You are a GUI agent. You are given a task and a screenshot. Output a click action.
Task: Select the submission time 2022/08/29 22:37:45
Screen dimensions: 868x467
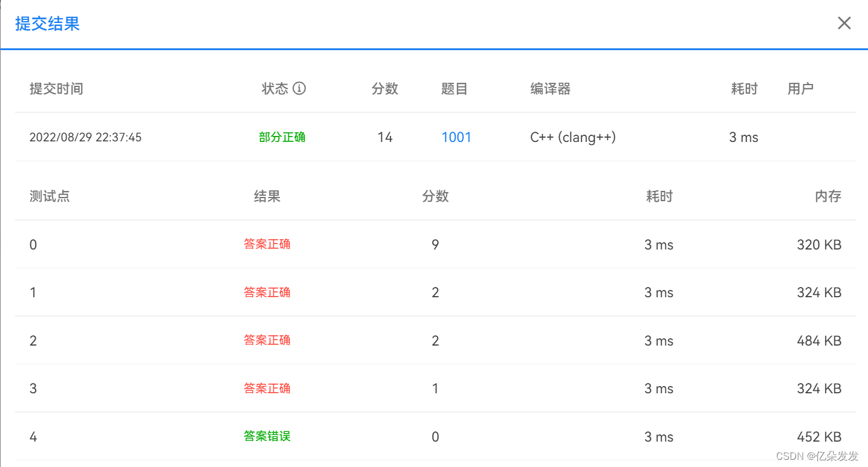[x=85, y=137]
